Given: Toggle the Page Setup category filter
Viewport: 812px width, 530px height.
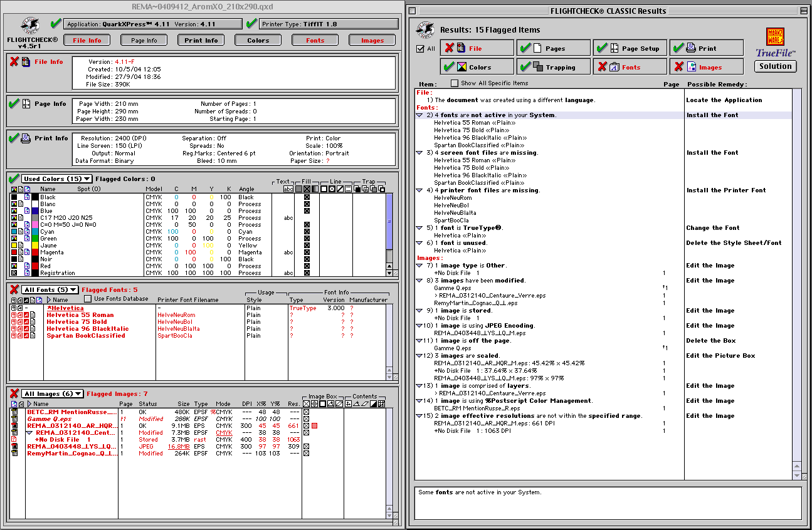Looking at the screenshot, I should 630,48.
